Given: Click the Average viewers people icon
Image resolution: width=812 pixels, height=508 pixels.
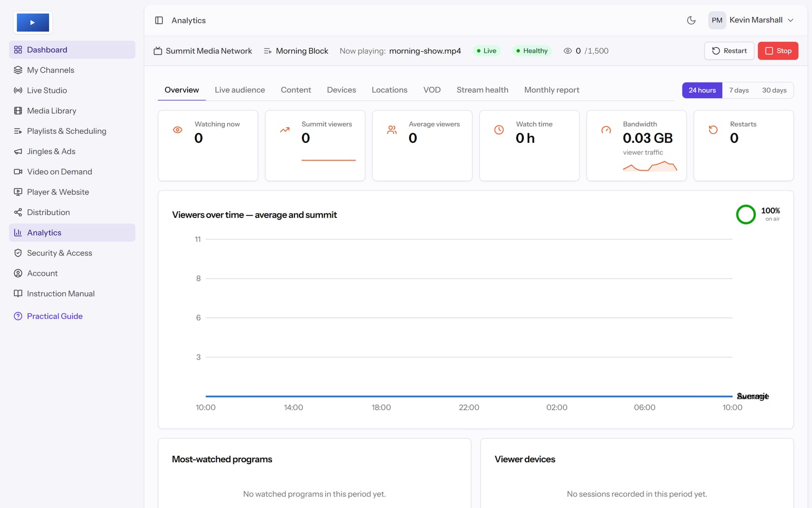Looking at the screenshot, I should pos(392,130).
